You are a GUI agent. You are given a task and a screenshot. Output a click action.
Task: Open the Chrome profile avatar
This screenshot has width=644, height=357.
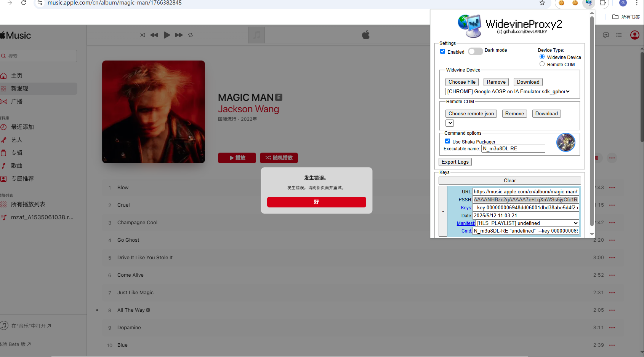[623, 3]
